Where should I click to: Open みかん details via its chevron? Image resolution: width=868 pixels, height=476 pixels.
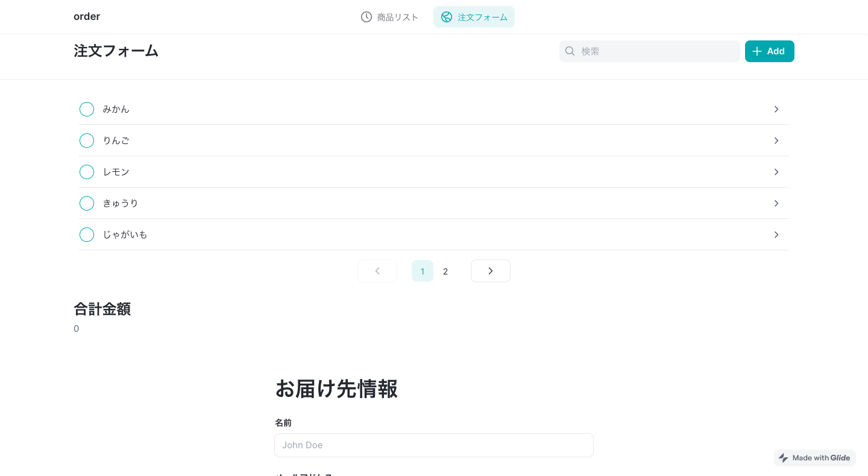(x=776, y=109)
